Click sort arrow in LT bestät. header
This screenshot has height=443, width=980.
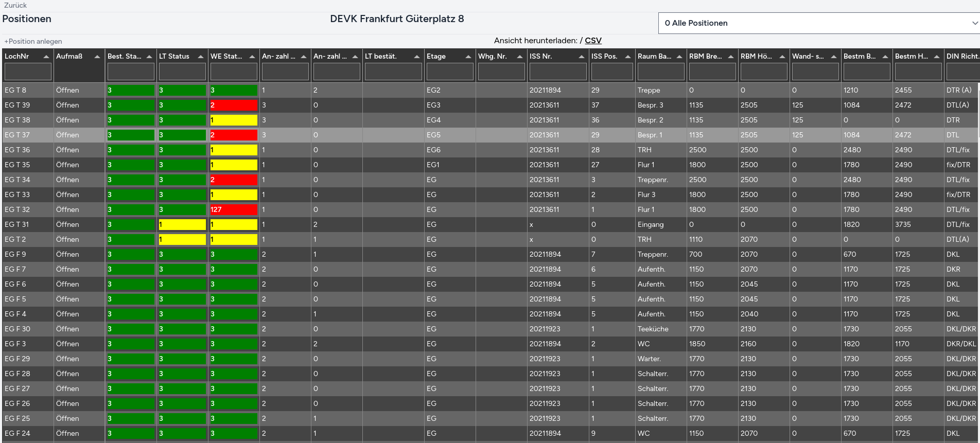pyautogui.click(x=416, y=57)
